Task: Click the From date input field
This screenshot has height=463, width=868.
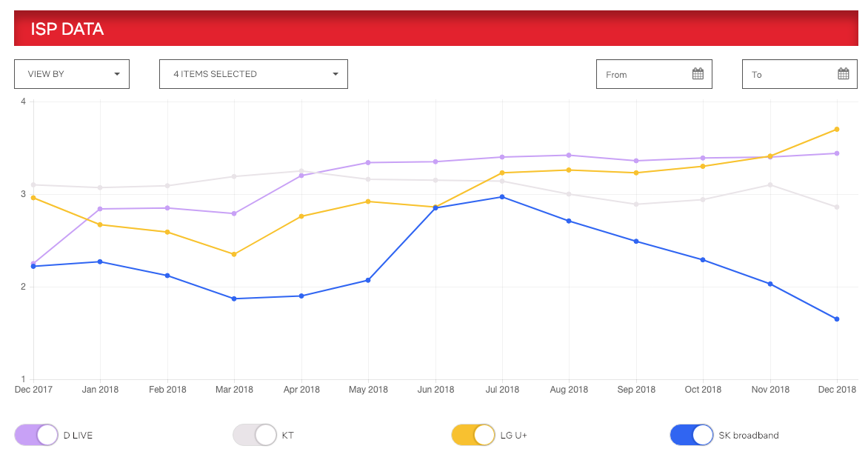Action: click(644, 74)
